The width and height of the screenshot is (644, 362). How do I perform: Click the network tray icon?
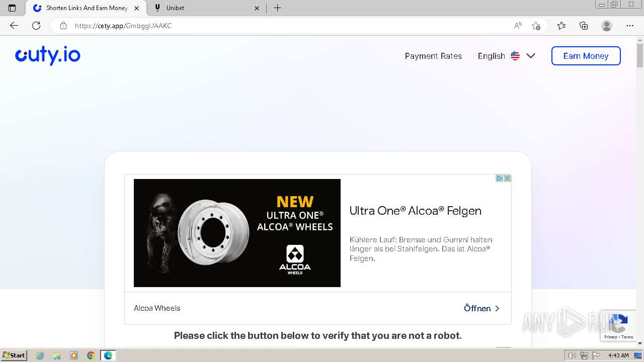(x=584, y=355)
